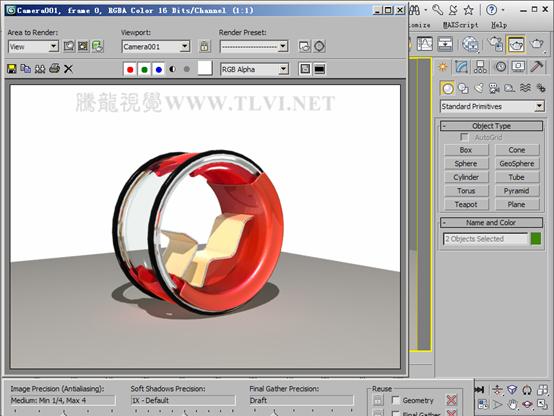Toggle the UI button with the black rectangle
Screen dimensions: 554x416
(x=319, y=69)
